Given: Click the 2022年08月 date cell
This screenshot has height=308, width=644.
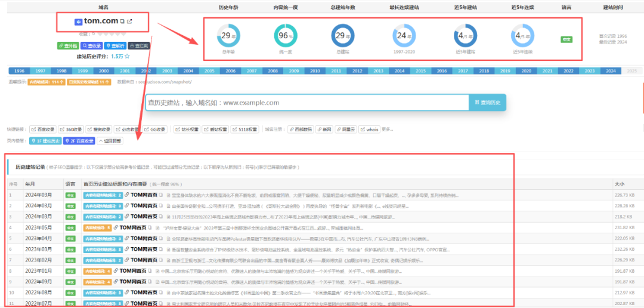Looking at the screenshot, I should [x=38, y=293].
